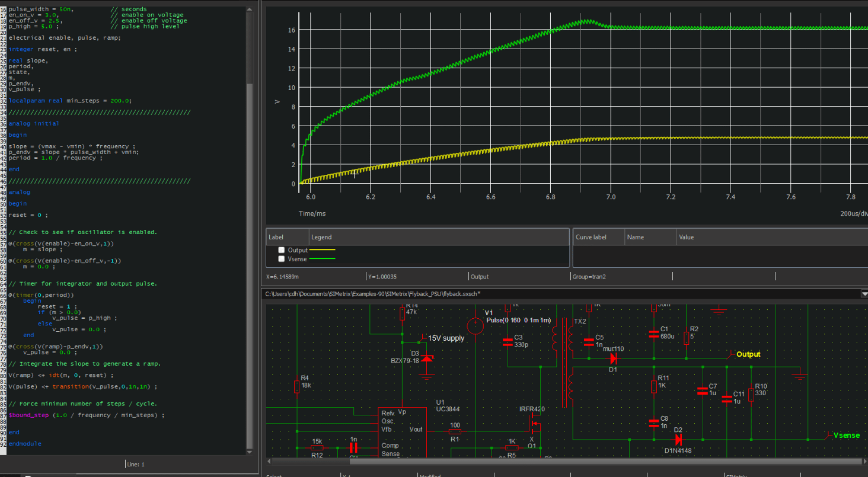The width and height of the screenshot is (868, 477).
Task: Click the Legend column header
Action: [321, 237]
